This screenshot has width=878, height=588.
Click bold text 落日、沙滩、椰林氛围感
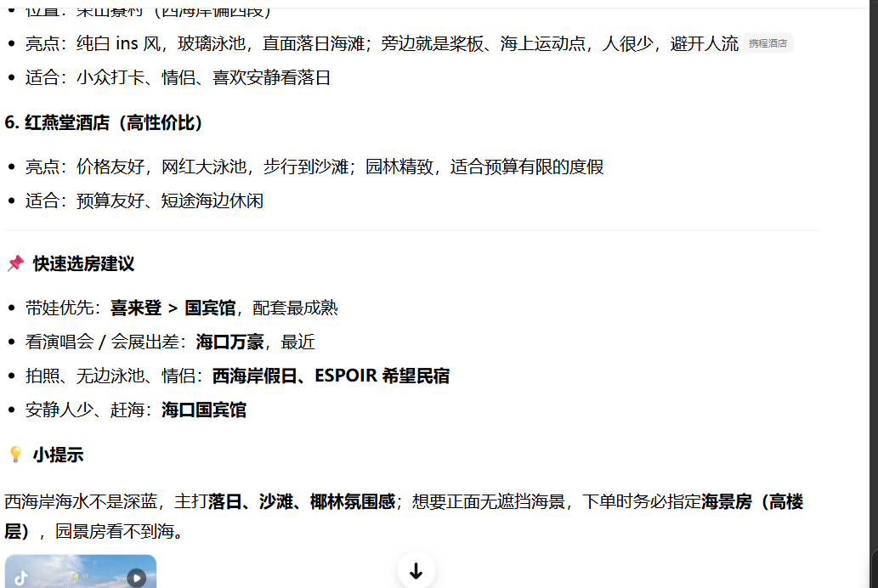point(301,501)
